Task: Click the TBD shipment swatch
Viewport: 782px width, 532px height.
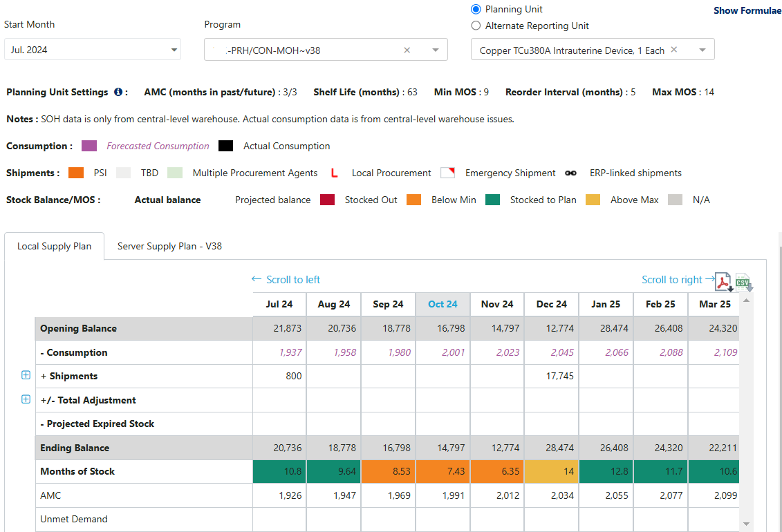Action: [x=123, y=173]
